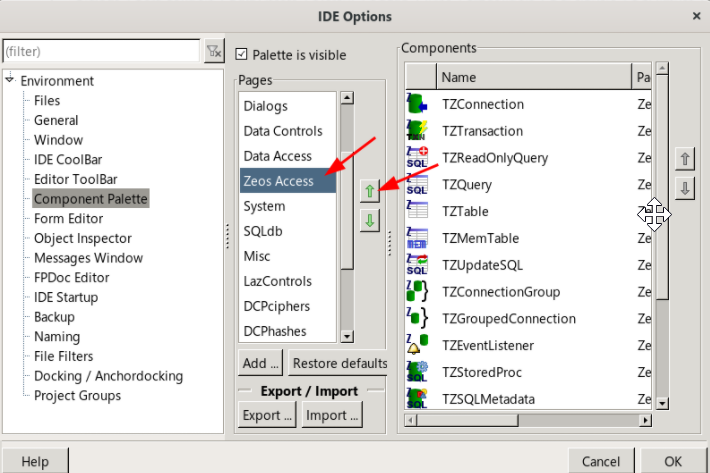Open General options page
Viewport: 710px width, 473px height.
[x=56, y=120]
